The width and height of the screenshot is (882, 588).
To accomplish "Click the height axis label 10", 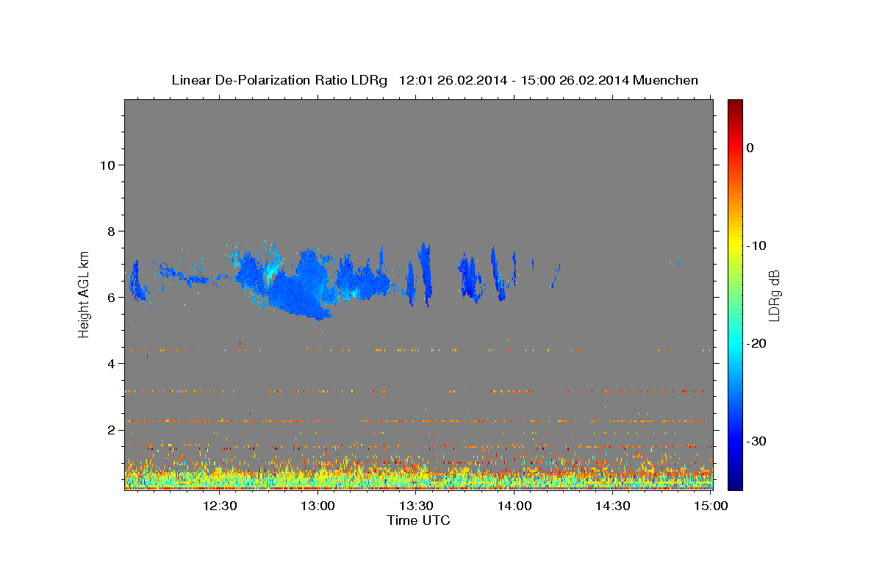I will (x=107, y=165).
